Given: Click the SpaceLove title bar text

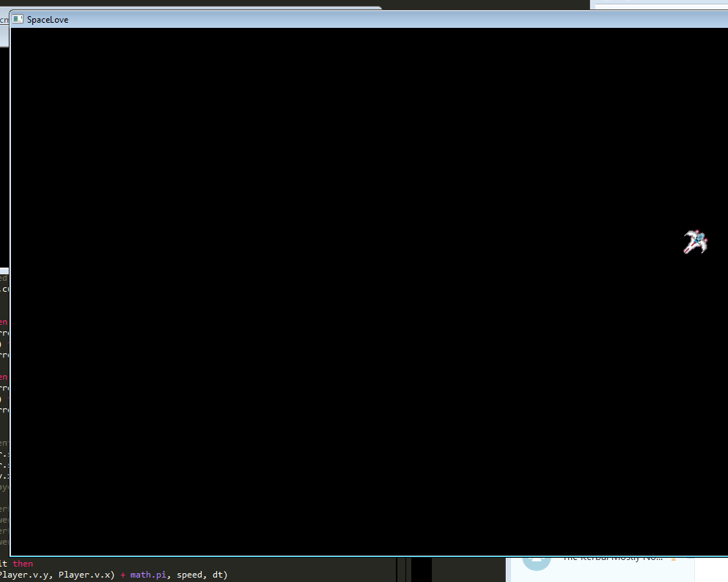Looking at the screenshot, I should (48, 20).
